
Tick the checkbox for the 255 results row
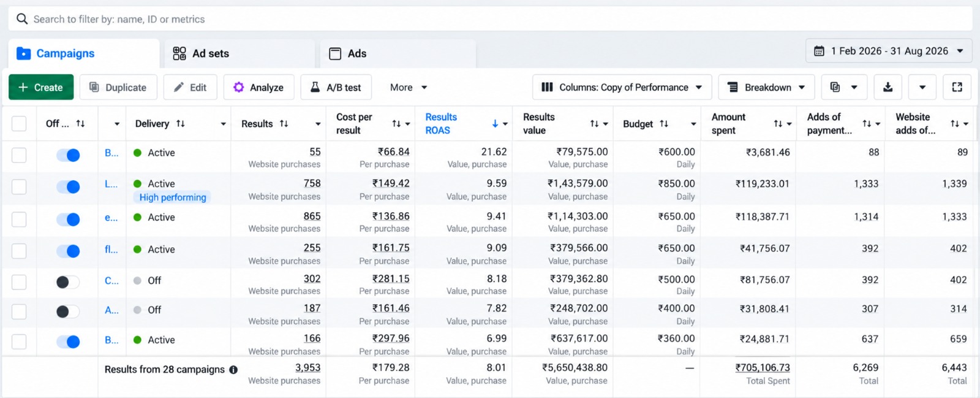click(x=19, y=251)
